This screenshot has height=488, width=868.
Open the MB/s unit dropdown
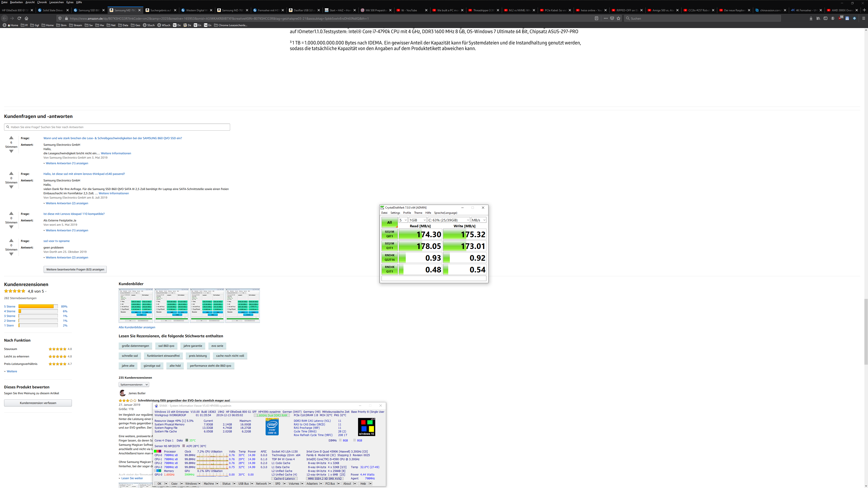(479, 220)
